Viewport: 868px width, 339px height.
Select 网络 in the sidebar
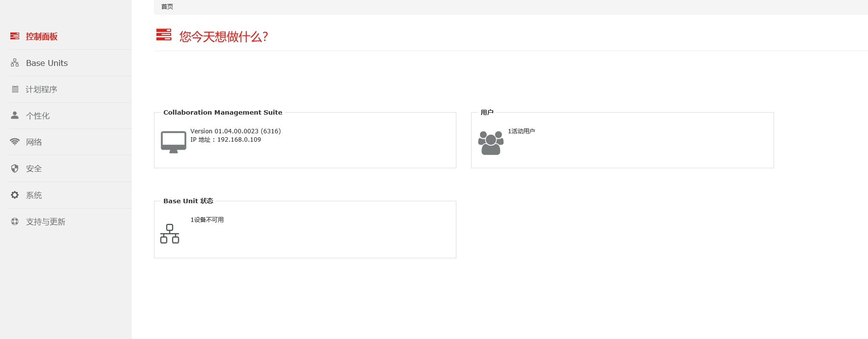point(34,142)
